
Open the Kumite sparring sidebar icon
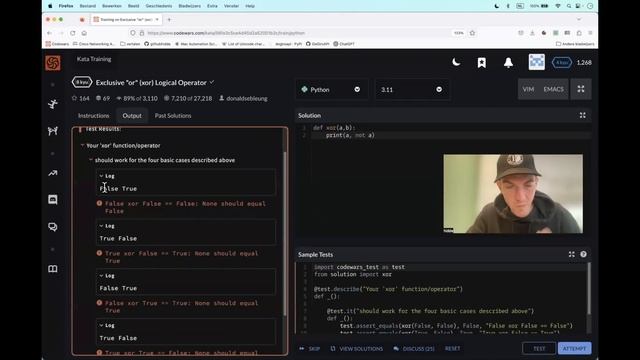(53, 131)
